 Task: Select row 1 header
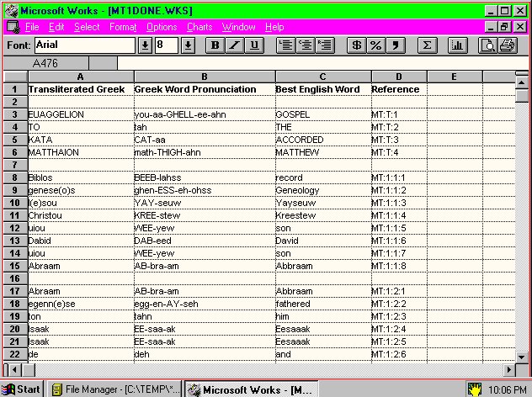[15, 89]
